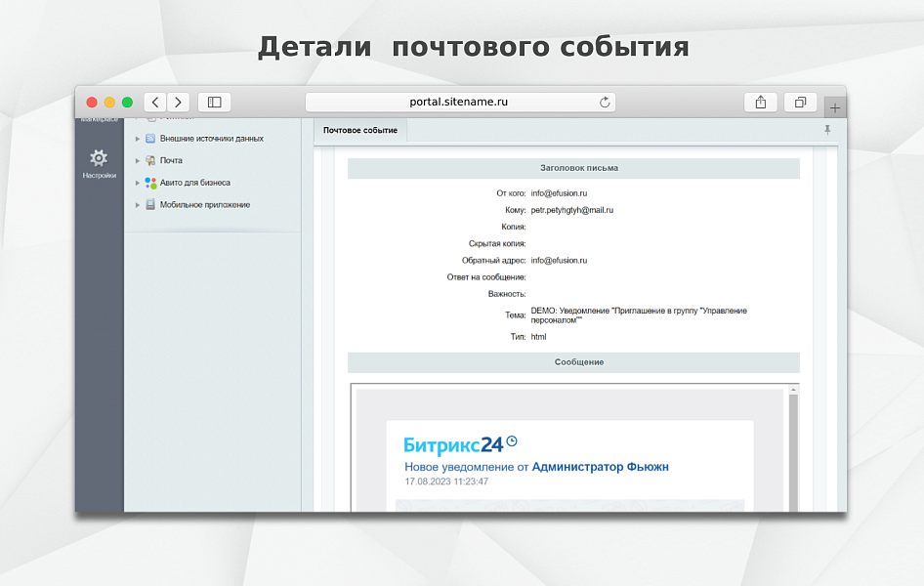Screen dimensions: 924x586
Task: Select the Мобильное приложение menu item
Action: [x=204, y=205]
